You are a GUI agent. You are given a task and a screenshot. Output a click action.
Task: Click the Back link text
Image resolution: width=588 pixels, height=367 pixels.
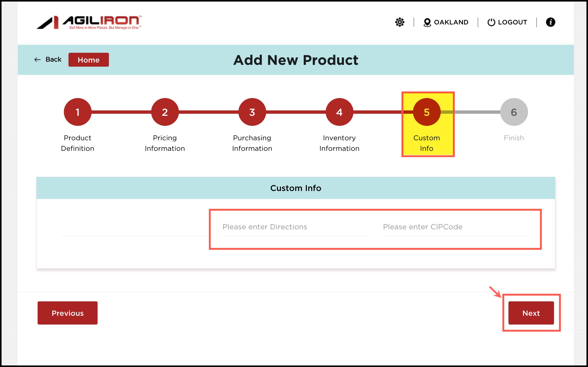pyautogui.click(x=54, y=59)
